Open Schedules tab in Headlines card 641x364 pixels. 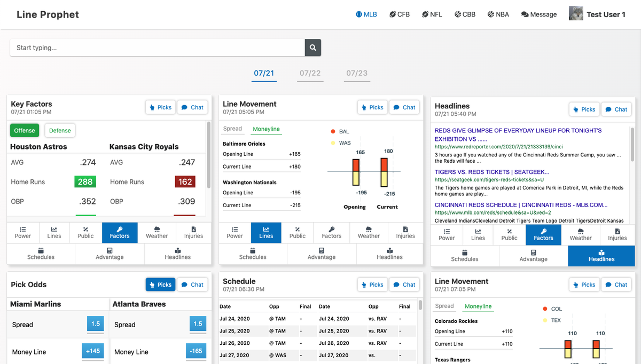tap(465, 256)
